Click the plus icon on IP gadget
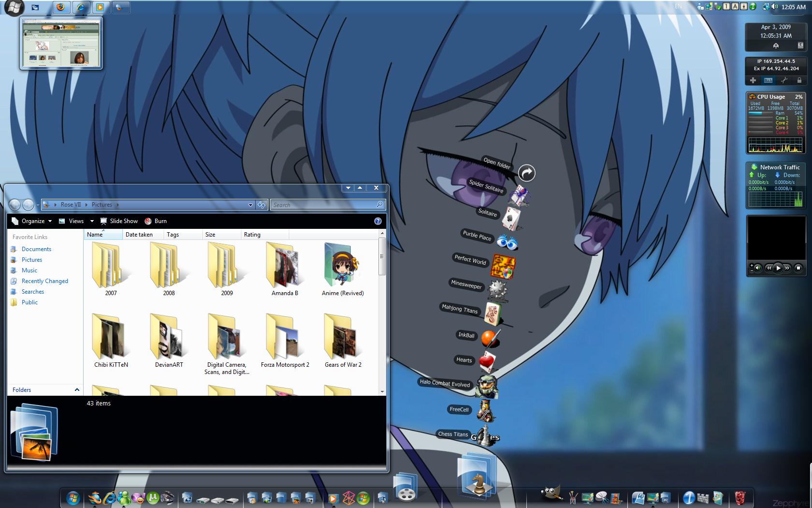 click(753, 80)
